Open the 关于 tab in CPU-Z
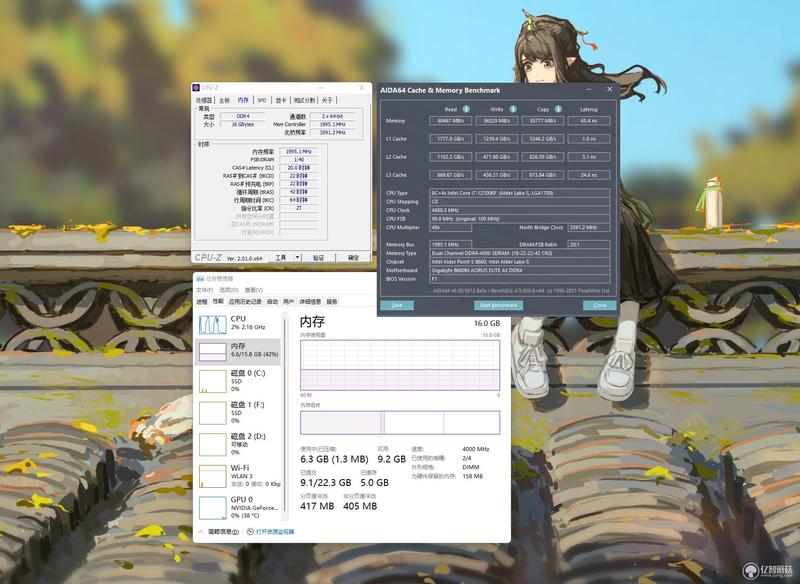 tap(327, 100)
